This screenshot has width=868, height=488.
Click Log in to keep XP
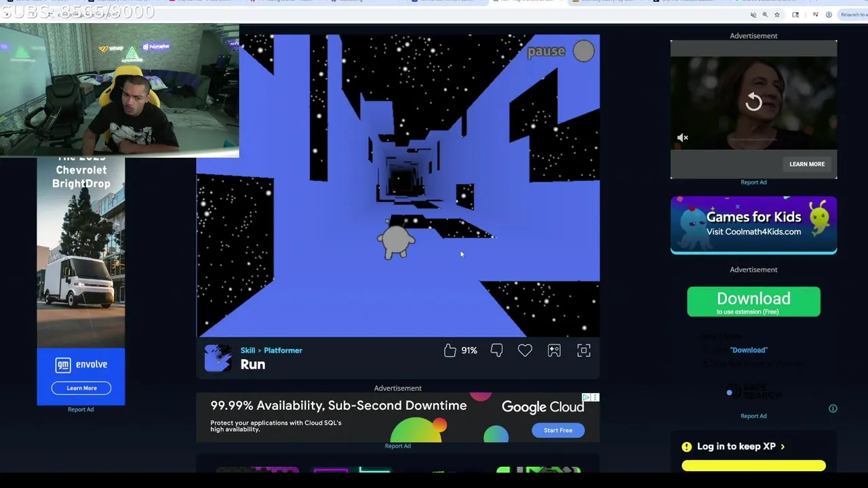(x=736, y=447)
